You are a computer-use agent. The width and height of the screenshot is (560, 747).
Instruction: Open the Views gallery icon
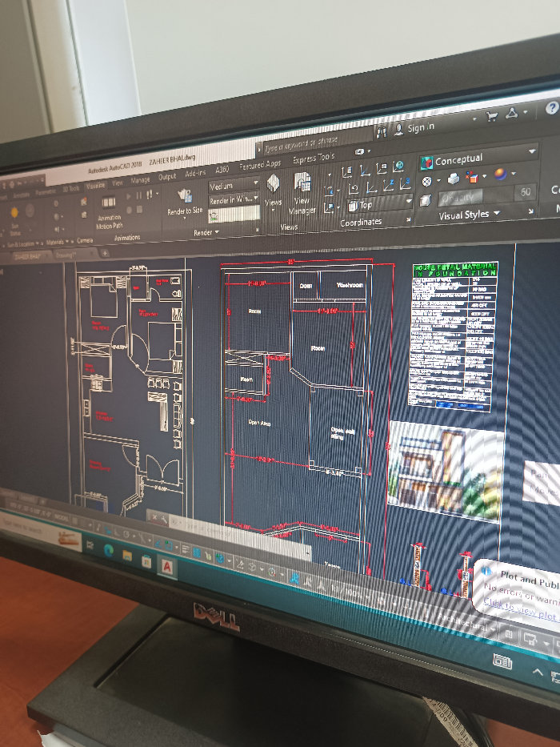point(273,184)
